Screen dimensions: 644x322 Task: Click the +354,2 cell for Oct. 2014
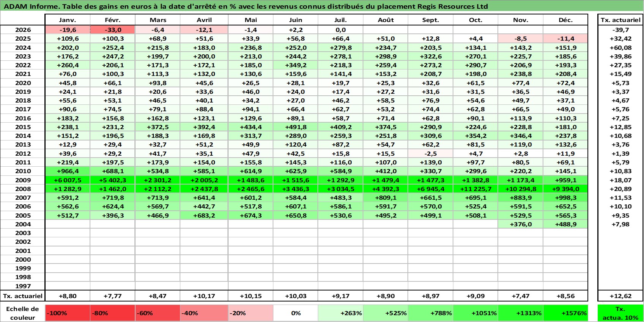(x=475, y=136)
